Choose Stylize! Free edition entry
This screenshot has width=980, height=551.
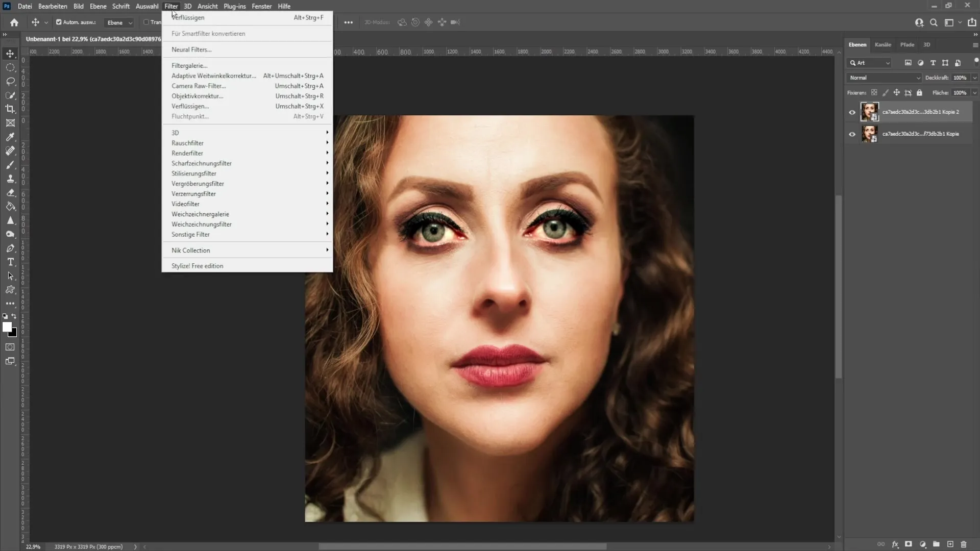point(248,266)
